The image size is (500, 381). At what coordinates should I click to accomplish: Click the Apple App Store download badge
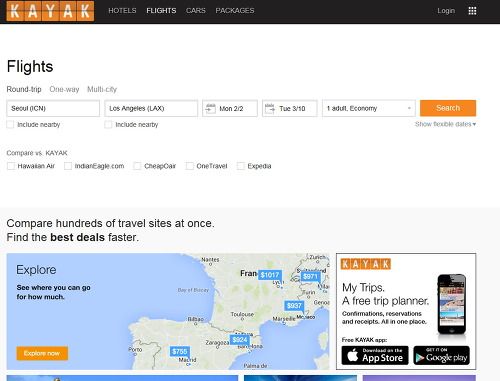[375, 355]
